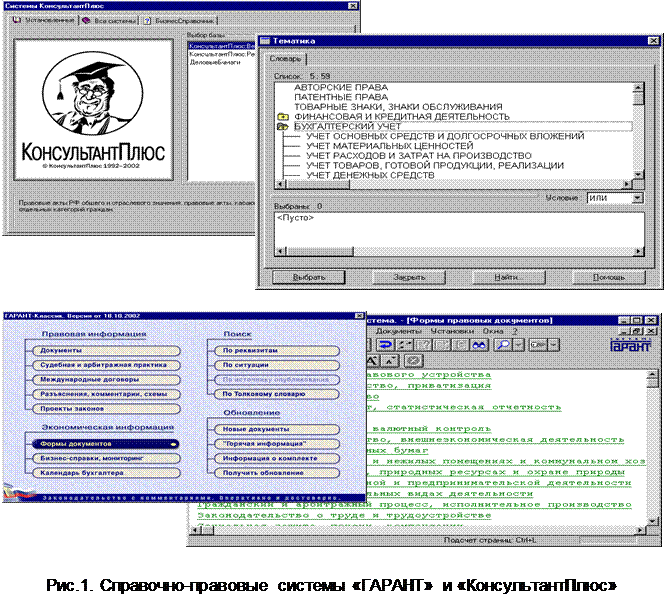Open the '?' help menu in GARANT window

(x=515, y=331)
